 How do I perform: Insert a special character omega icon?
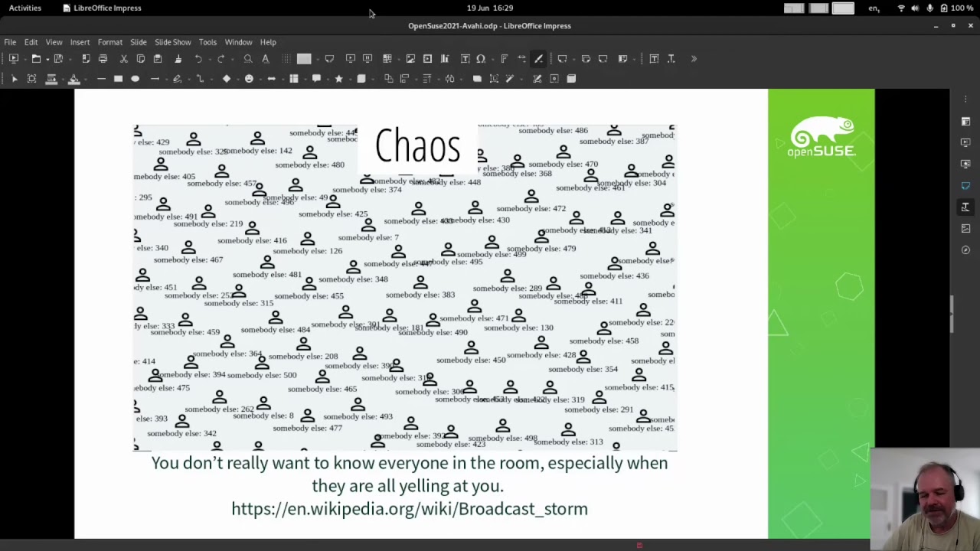(481, 58)
